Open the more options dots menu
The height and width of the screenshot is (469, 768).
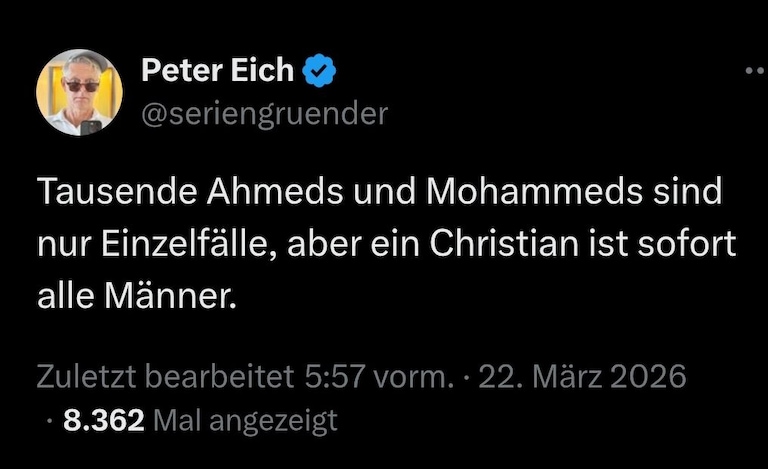point(755,72)
